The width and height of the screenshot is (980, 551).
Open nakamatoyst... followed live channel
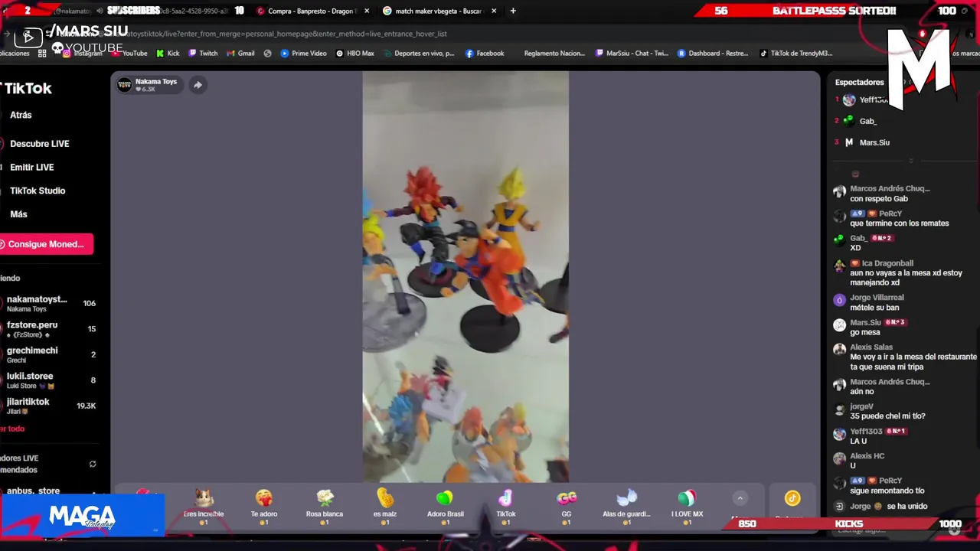click(50, 304)
